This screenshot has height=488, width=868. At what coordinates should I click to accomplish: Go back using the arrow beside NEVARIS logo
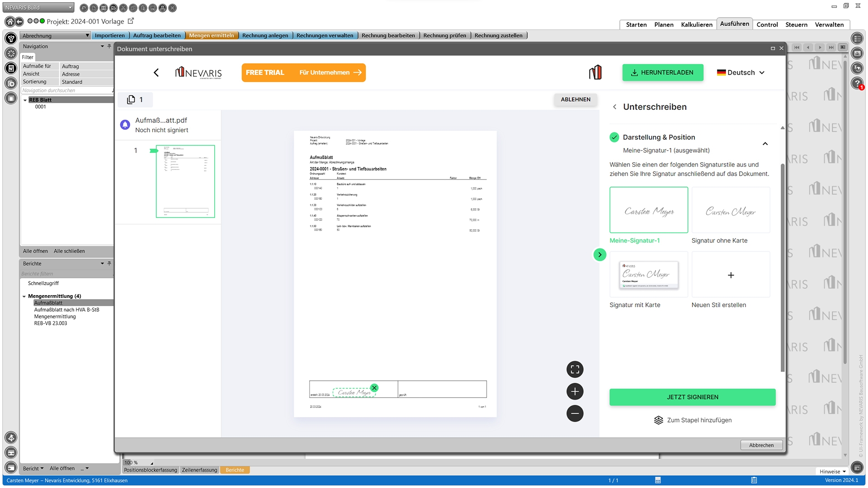tap(156, 72)
